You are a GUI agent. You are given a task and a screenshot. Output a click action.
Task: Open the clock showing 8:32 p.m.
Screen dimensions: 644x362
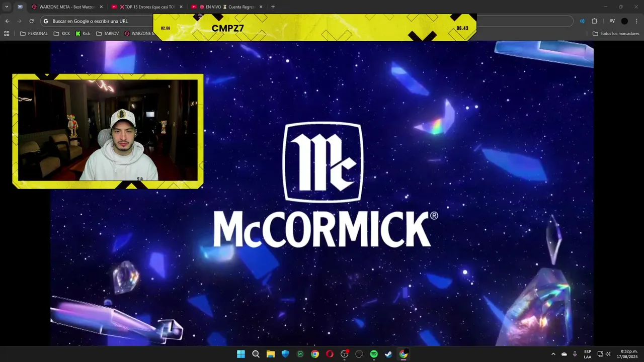pyautogui.click(x=627, y=354)
